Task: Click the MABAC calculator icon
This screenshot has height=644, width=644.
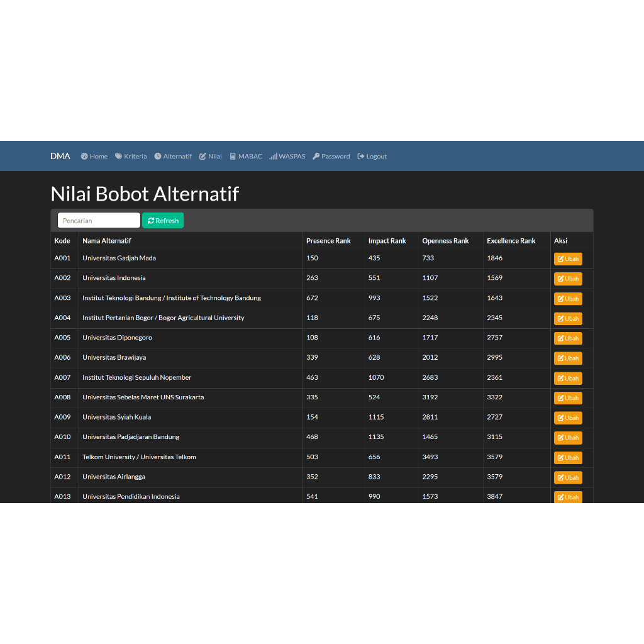Action: pos(233,157)
